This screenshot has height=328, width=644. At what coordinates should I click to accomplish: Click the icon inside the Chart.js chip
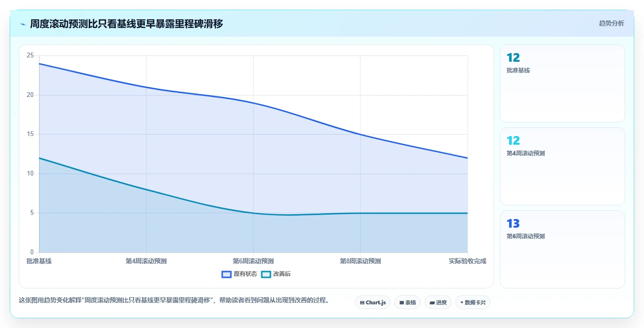362,303
